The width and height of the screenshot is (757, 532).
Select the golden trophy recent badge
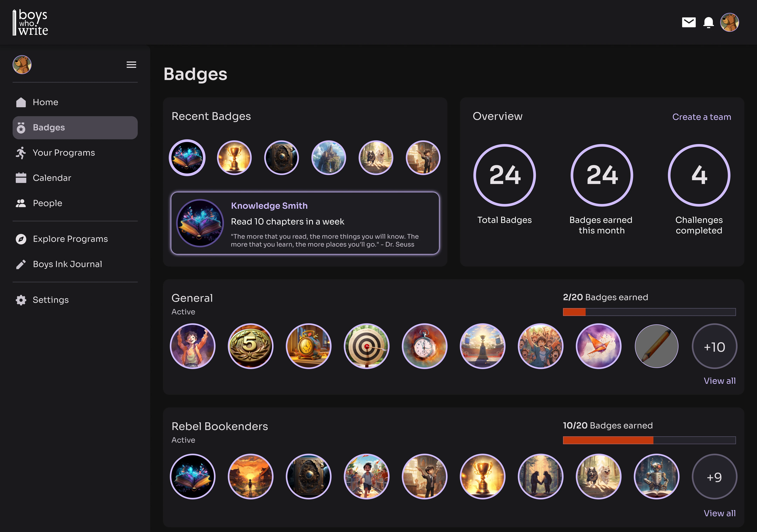point(234,158)
